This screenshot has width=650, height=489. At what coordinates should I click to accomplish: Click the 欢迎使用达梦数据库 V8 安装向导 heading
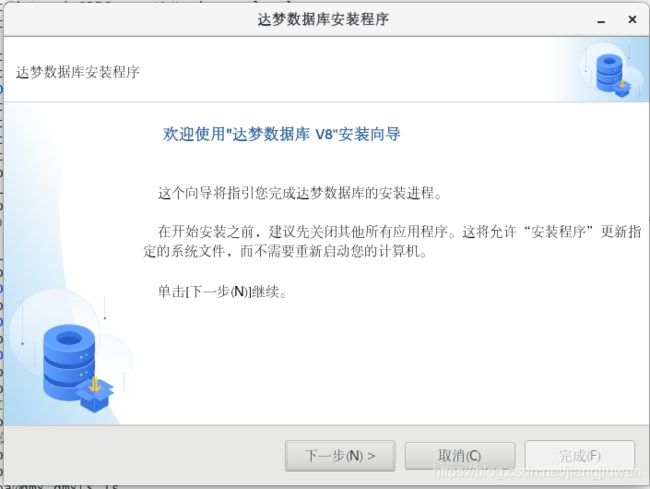pos(282,134)
